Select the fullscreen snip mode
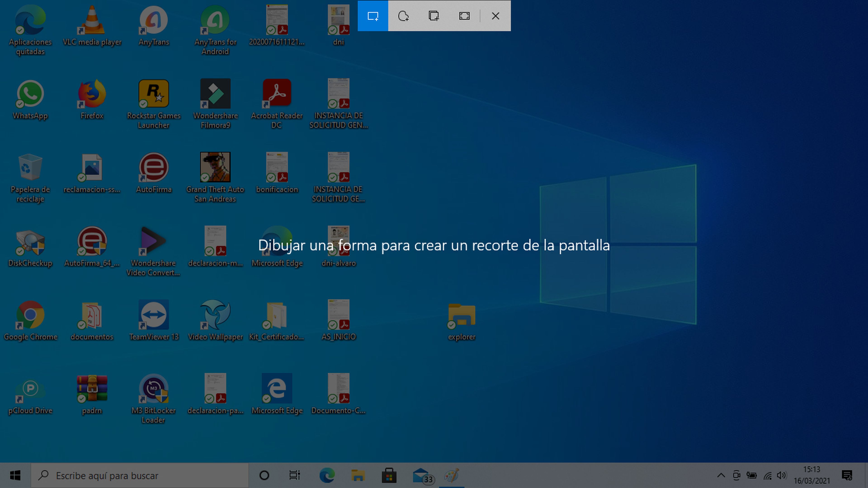This screenshot has width=868, height=488. pyautogui.click(x=464, y=16)
